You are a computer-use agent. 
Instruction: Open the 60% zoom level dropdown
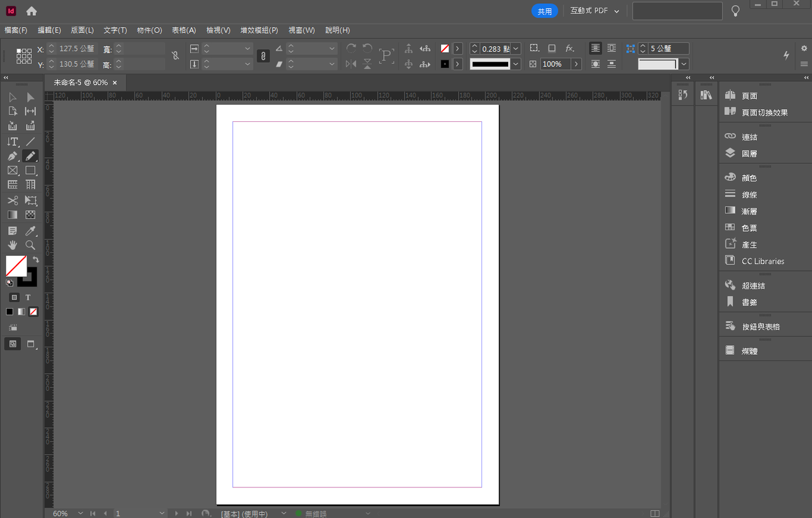coord(68,513)
